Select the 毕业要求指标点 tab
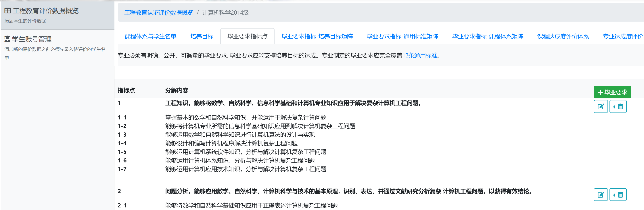 coord(247,37)
